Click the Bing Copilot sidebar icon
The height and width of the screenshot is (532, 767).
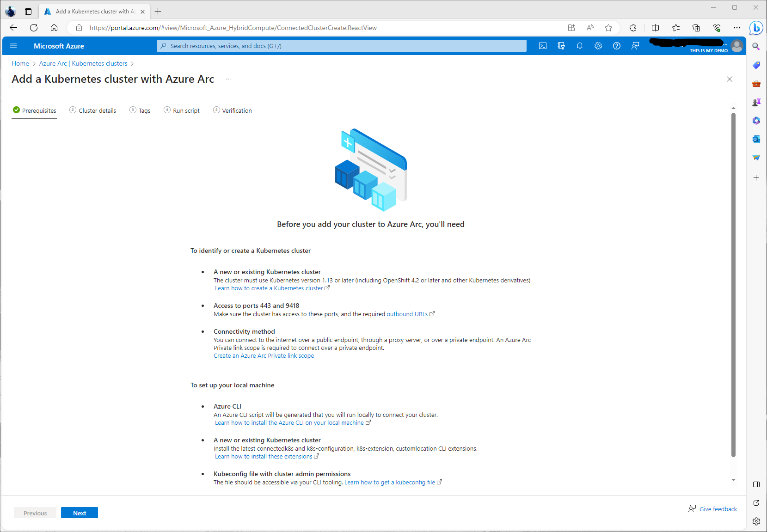(756, 28)
